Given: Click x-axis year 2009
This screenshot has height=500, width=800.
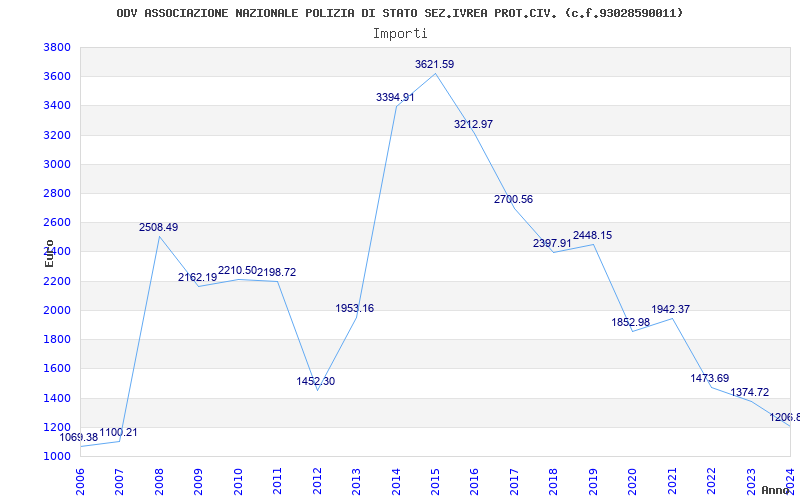Looking at the screenshot, I should 198,481.
